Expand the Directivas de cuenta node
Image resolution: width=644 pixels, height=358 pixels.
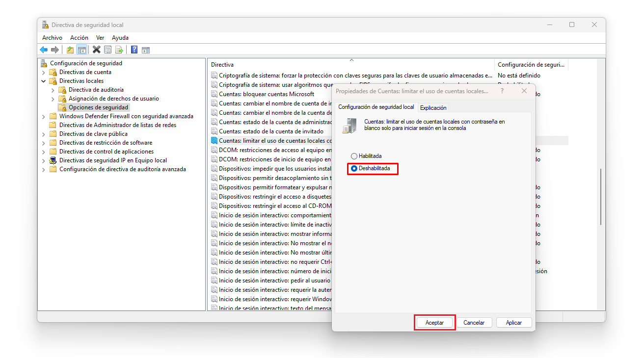pos(43,72)
